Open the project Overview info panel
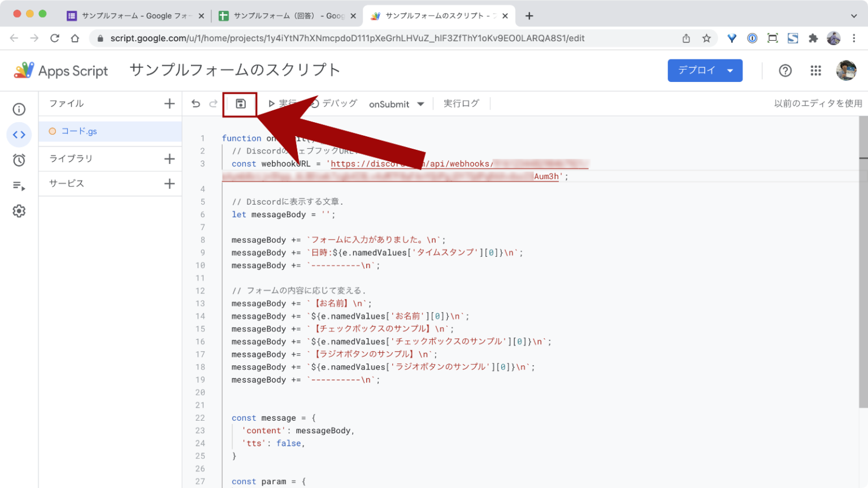 (x=19, y=109)
